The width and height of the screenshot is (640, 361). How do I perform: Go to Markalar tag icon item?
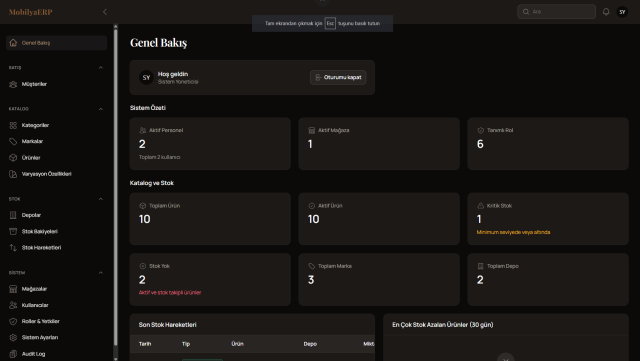point(56,141)
